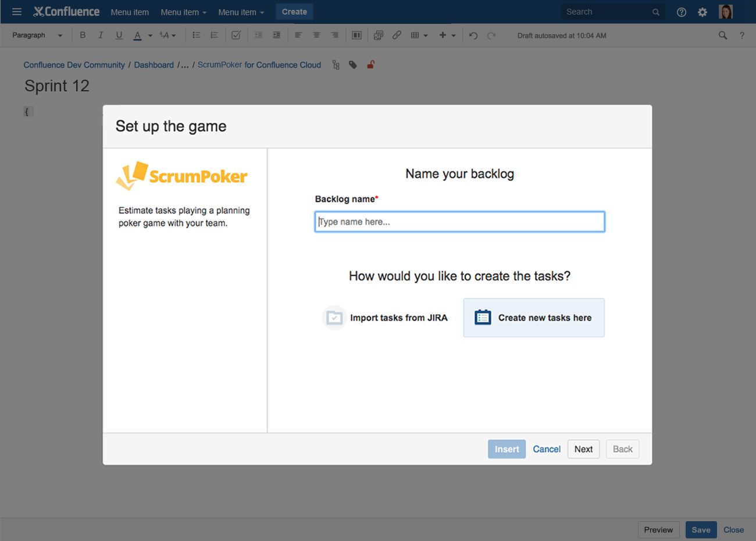Go to Confluence Dev Community breadcrumb
756x541 pixels.
click(x=74, y=65)
